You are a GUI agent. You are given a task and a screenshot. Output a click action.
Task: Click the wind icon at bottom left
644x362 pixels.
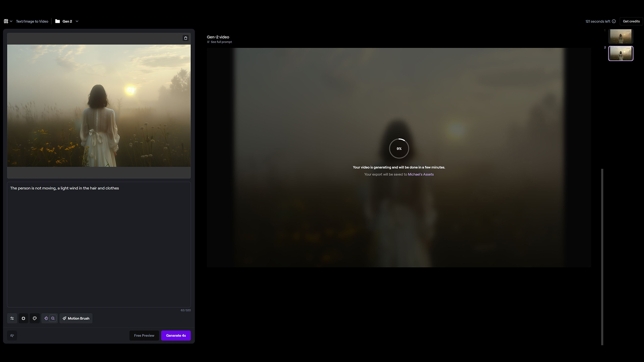pos(12,336)
